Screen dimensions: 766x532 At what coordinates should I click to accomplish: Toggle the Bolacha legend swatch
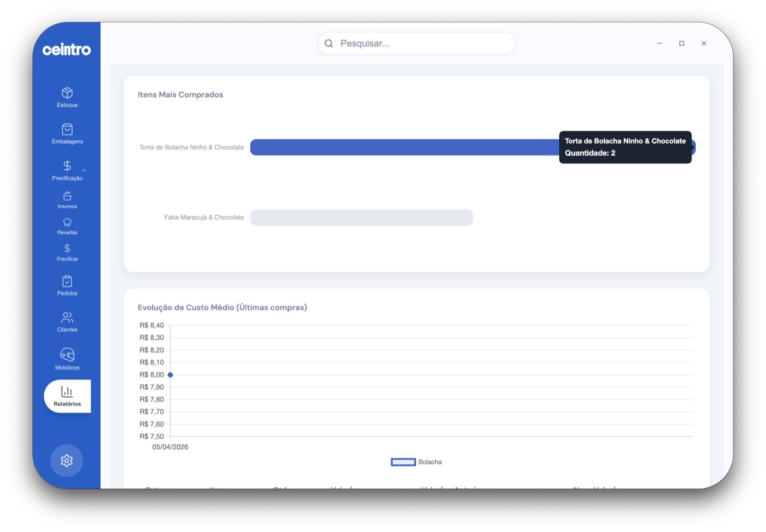(x=403, y=462)
